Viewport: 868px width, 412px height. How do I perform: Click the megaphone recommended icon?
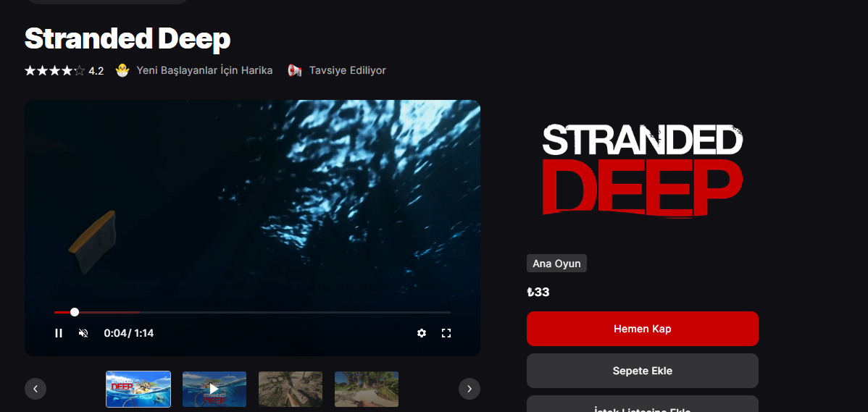click(x=295, y=70)
